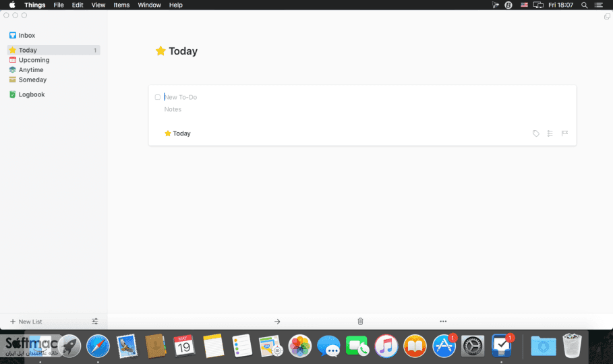Open System Preferences from the dock
Image resolution: width=613 pixels, height=364 pixels.
pyautogui.click(x=473, y=346)
